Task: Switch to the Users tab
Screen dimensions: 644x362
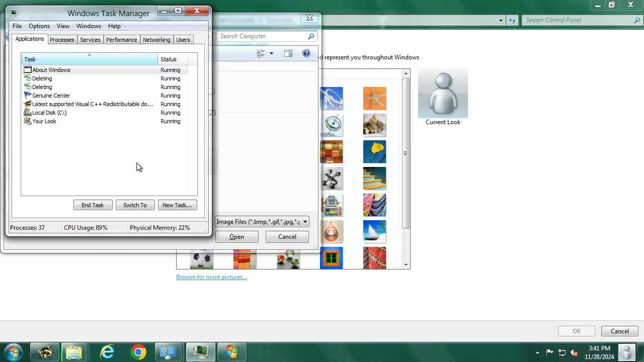Action: [x=183, y=40]
